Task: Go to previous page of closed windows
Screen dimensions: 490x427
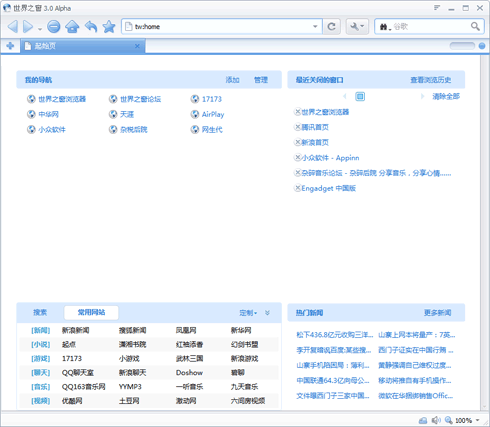Action: [345, 96]
